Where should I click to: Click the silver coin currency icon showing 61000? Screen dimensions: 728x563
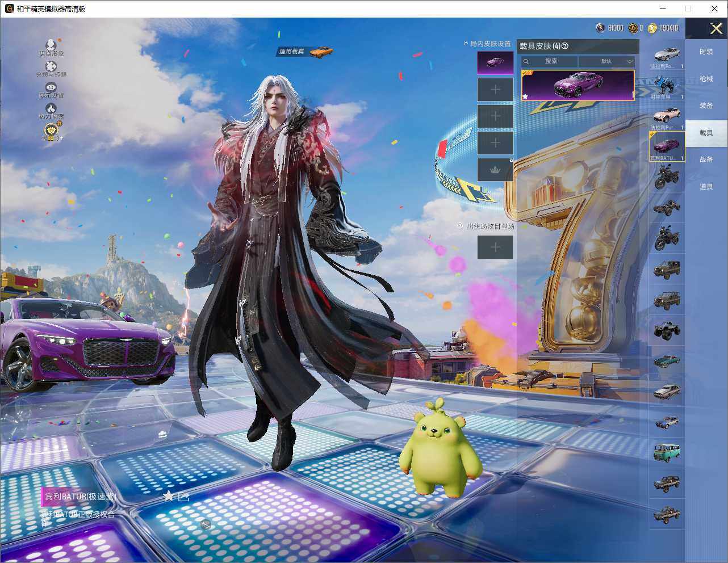coord(600,28)
